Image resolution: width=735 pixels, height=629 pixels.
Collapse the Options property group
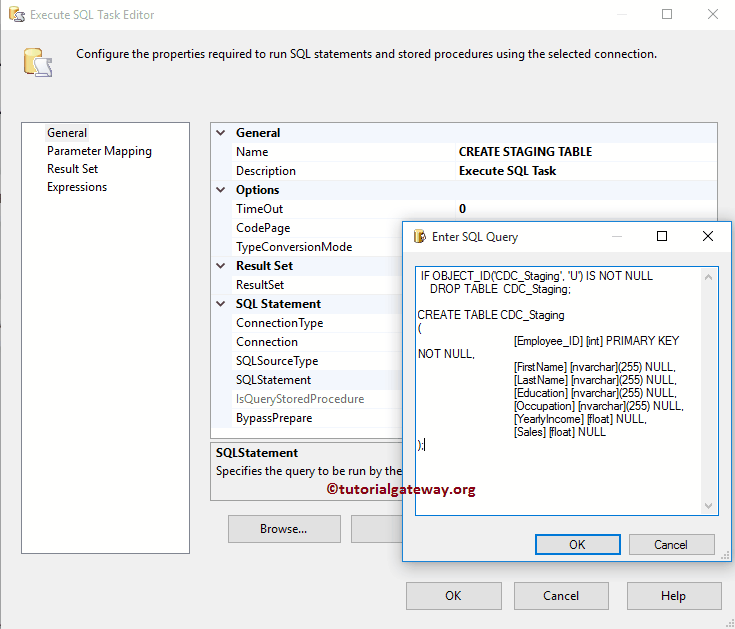[x=221, y=190]
